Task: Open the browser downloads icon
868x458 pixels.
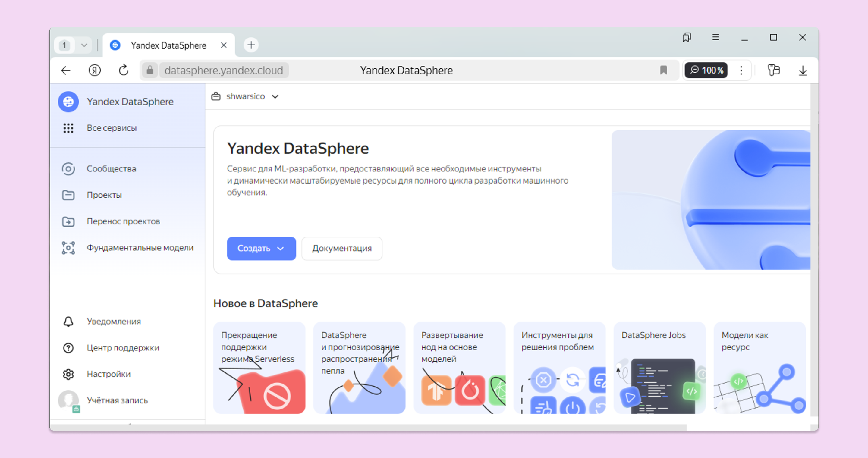Action: coord(803,71)
